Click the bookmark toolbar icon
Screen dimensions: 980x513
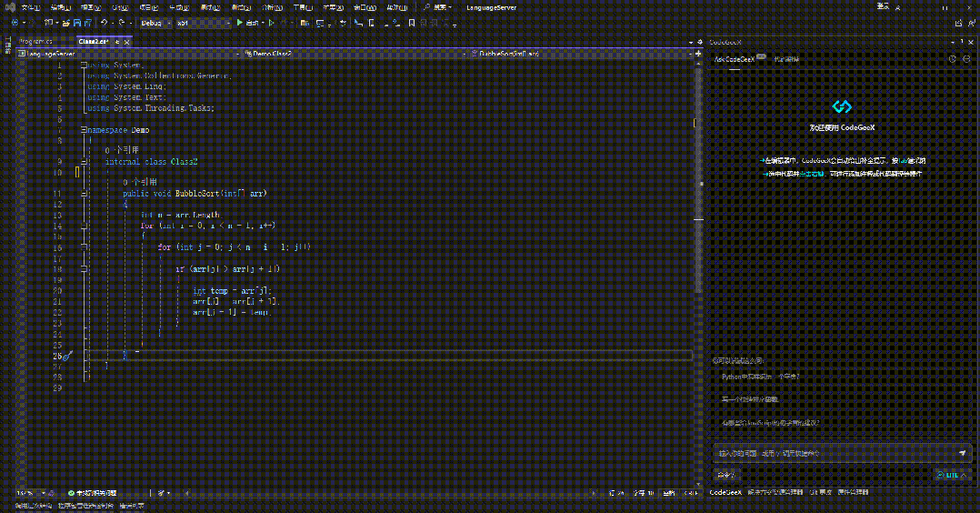[411, 23]
